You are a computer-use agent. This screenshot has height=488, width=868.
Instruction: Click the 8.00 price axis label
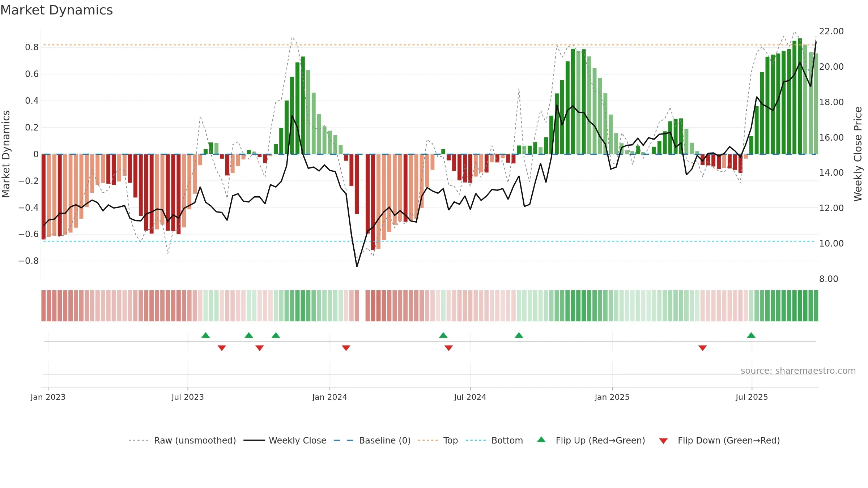829,279
